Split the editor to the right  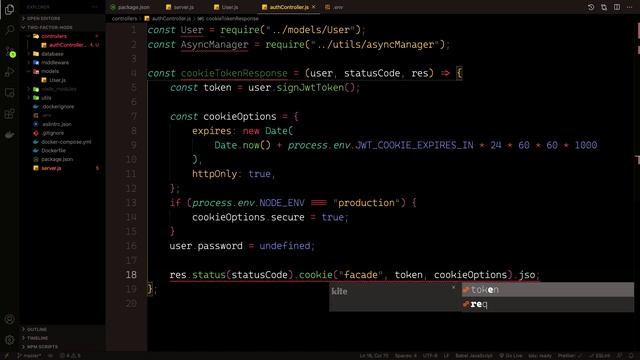617,7
